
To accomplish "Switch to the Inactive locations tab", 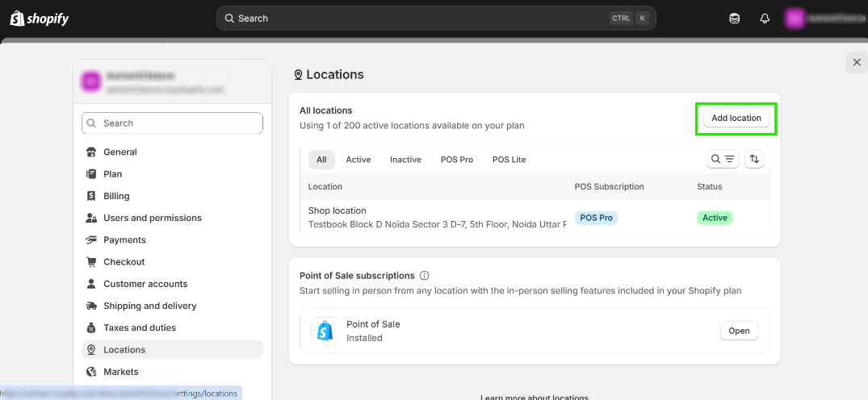I will point(405,160).
